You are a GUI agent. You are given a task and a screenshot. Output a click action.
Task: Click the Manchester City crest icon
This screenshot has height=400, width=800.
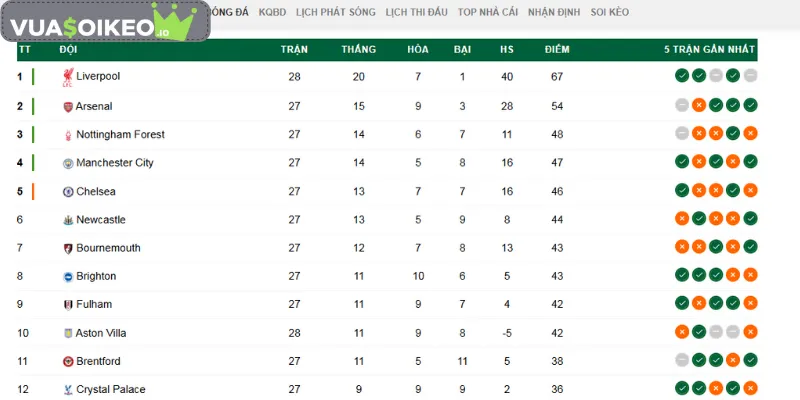[x=68, y=163]
